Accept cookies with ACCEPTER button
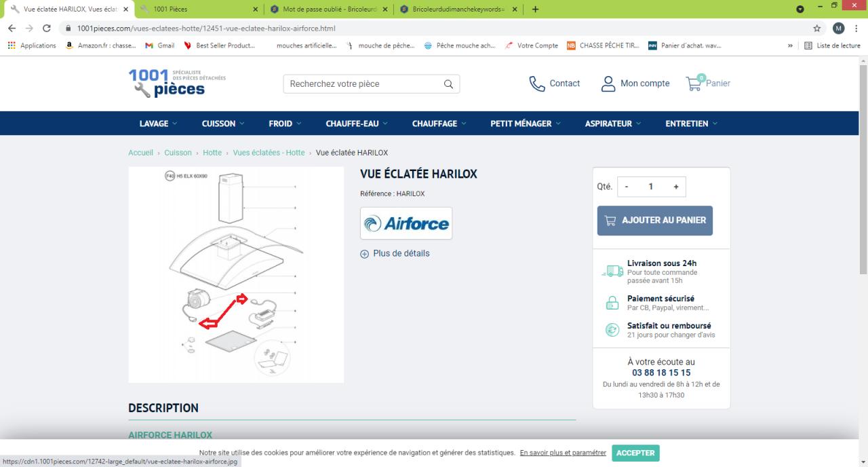868x467 pixels. tap(635, 453)
